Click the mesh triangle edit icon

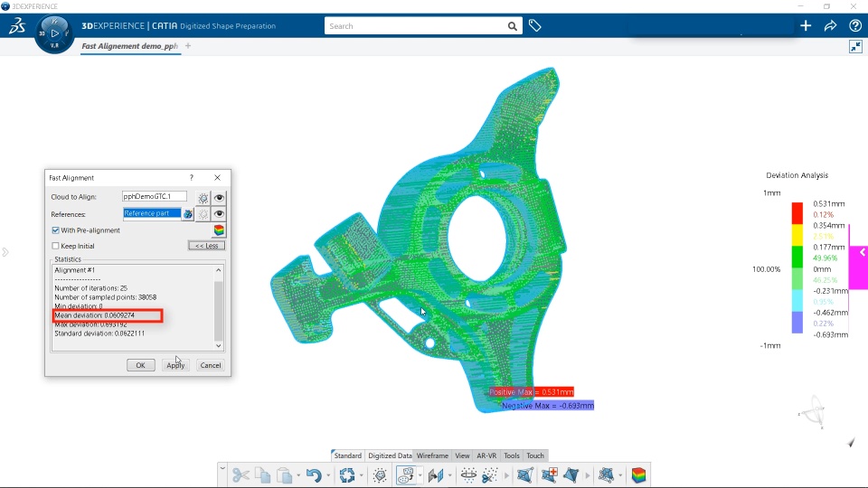tap(571, 474)
